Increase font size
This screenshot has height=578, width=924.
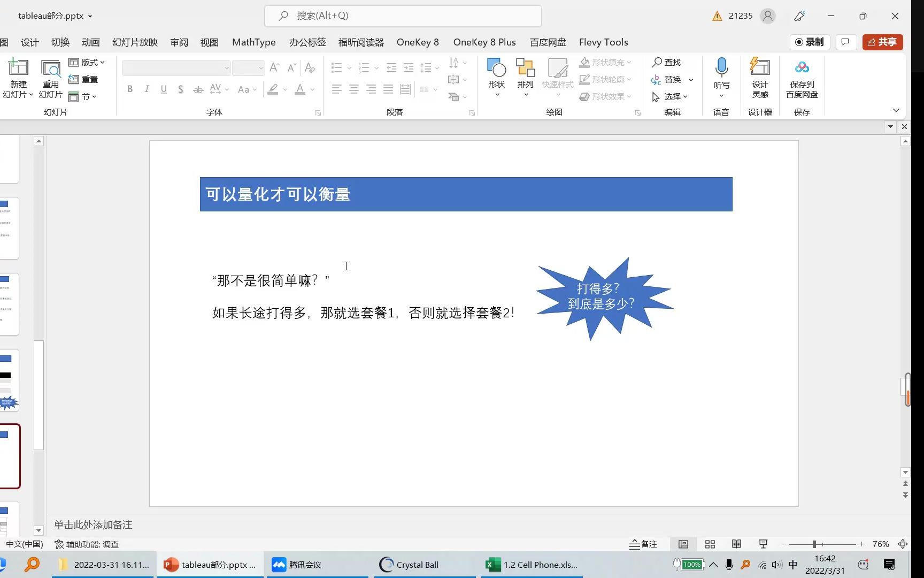click(x=274, y=67)
